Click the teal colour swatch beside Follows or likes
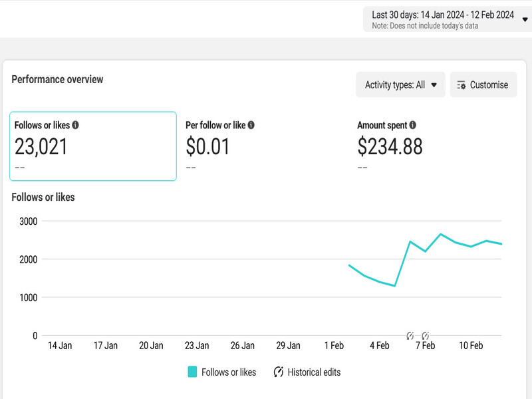 192,372
